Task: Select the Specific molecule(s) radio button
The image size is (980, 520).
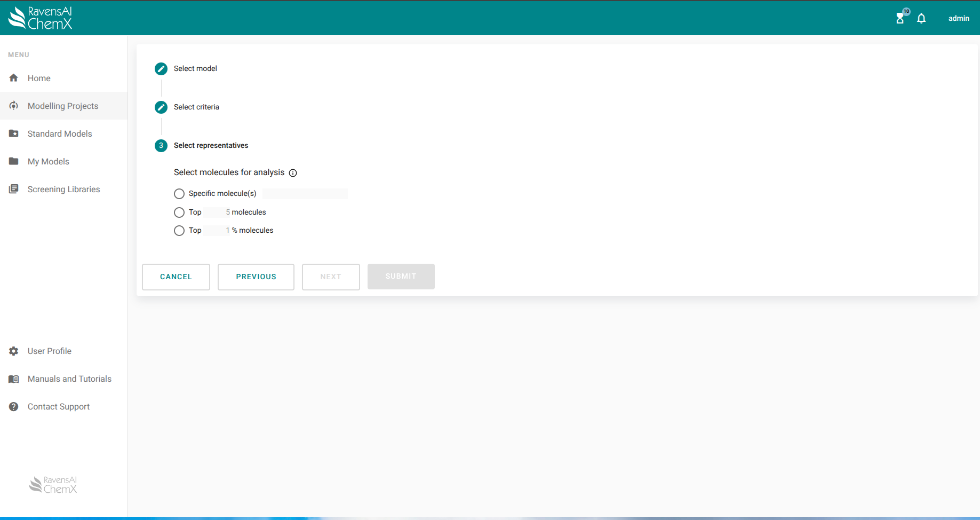Action: pyautogui.click(x=179, y=194)
